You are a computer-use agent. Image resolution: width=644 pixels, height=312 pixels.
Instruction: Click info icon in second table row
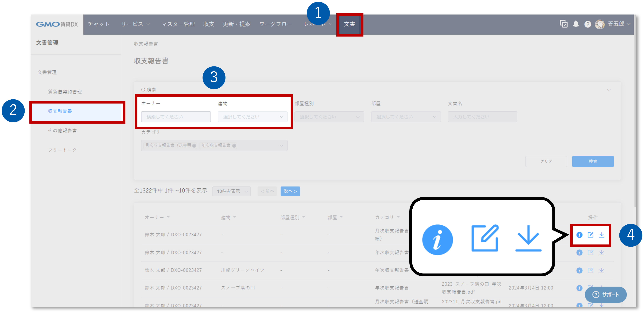coord(579,253)
